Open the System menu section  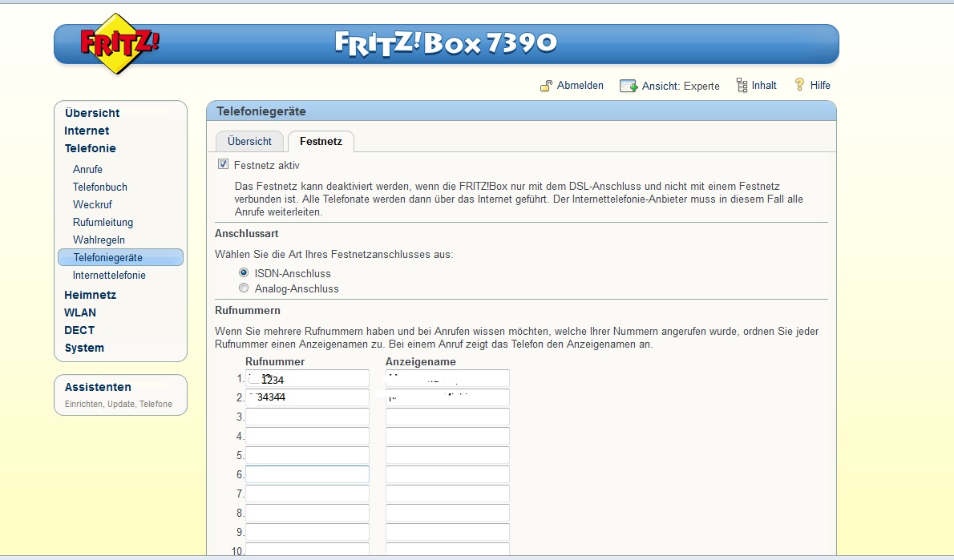pos(84,348)
